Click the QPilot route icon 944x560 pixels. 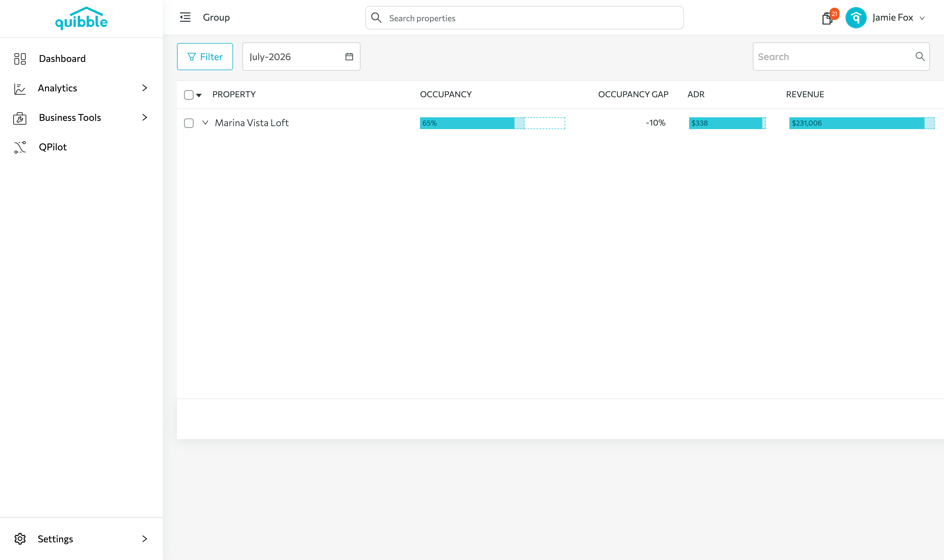(x=20, y=147)
